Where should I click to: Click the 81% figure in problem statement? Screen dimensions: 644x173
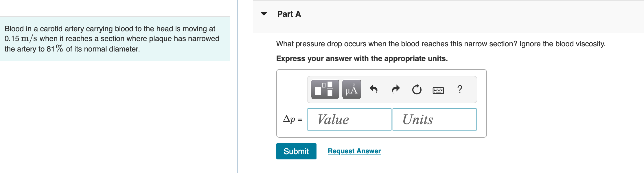[55, 49]
